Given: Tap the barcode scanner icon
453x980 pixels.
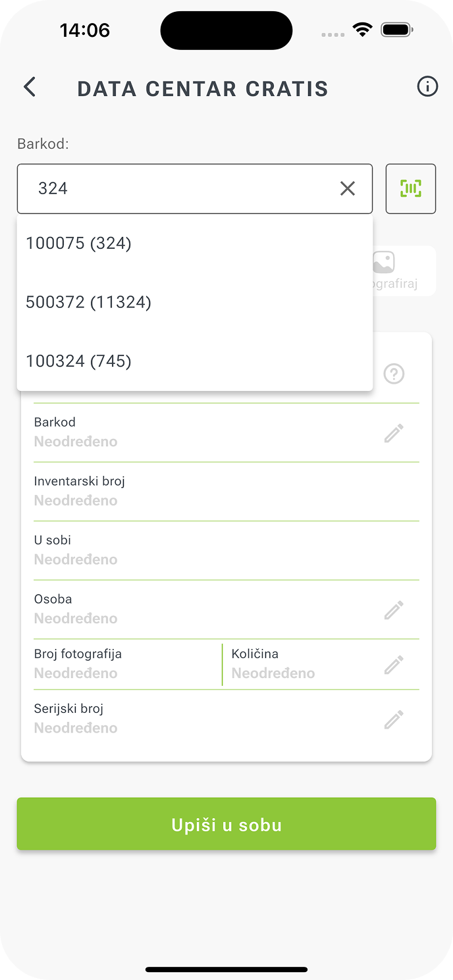Looking at the screenshot, I should [411, 189].
